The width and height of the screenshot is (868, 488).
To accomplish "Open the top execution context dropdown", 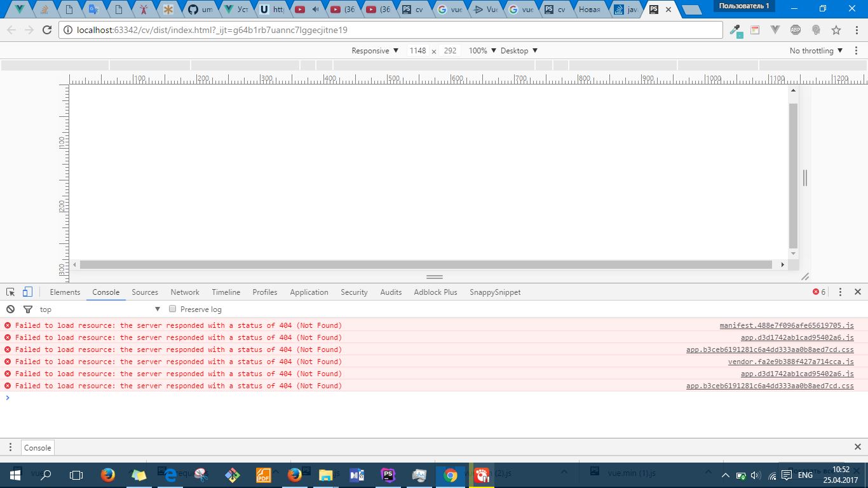I will click(100, 309).
